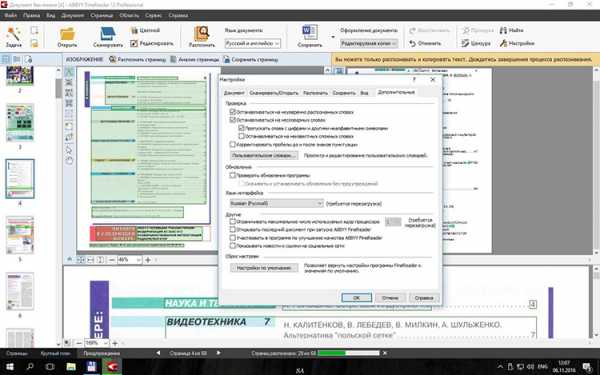Expand the interface language dropdown Russian (Русский)
This screenshot has height=375, width=600.
(x=277, y=204)
